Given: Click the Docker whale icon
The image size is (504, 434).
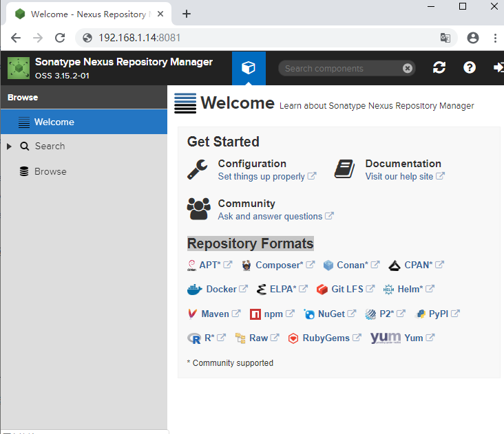Looking at the screenshot, I should coord(194,290).
